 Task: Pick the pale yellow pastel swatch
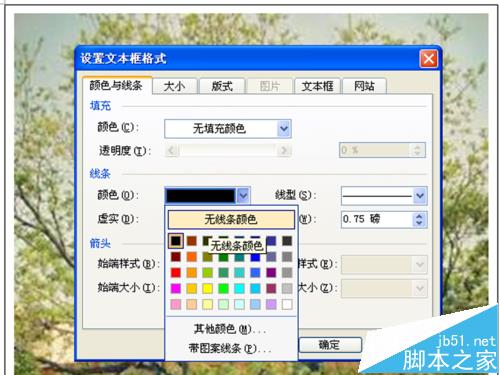[x=207, y=304]
